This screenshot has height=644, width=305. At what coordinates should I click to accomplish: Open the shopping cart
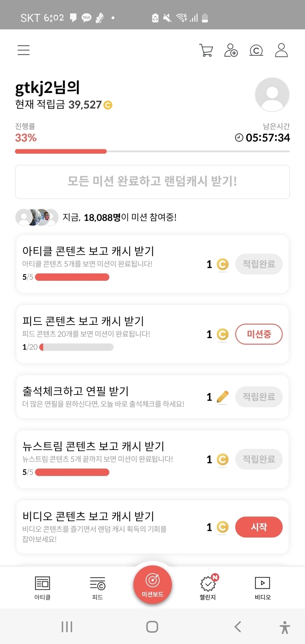pyautogui.click(x=206, y=50)
